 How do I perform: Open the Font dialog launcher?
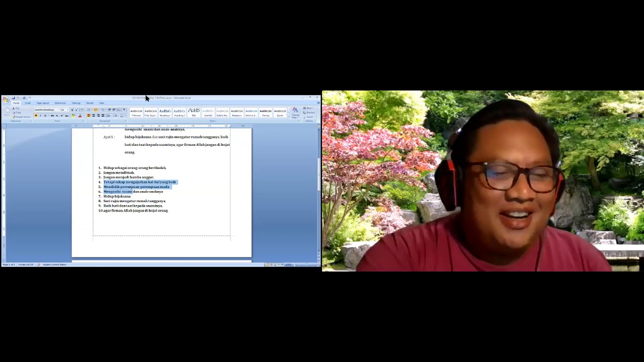(x=83, y=121)
